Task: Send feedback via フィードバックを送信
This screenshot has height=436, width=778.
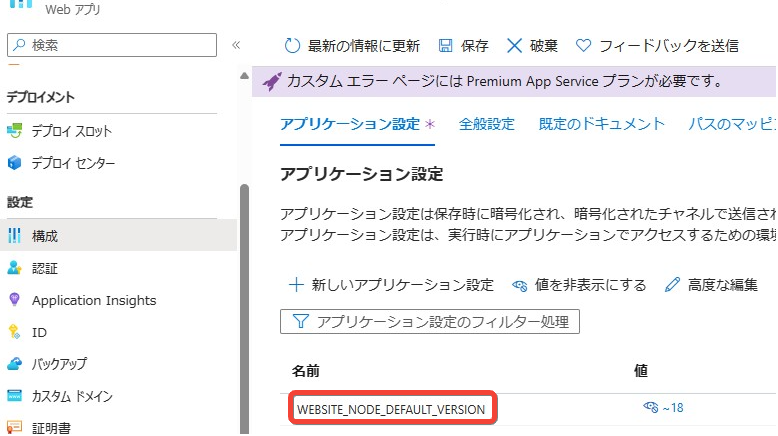Action: pyautogui.click(x=658, y=46)
